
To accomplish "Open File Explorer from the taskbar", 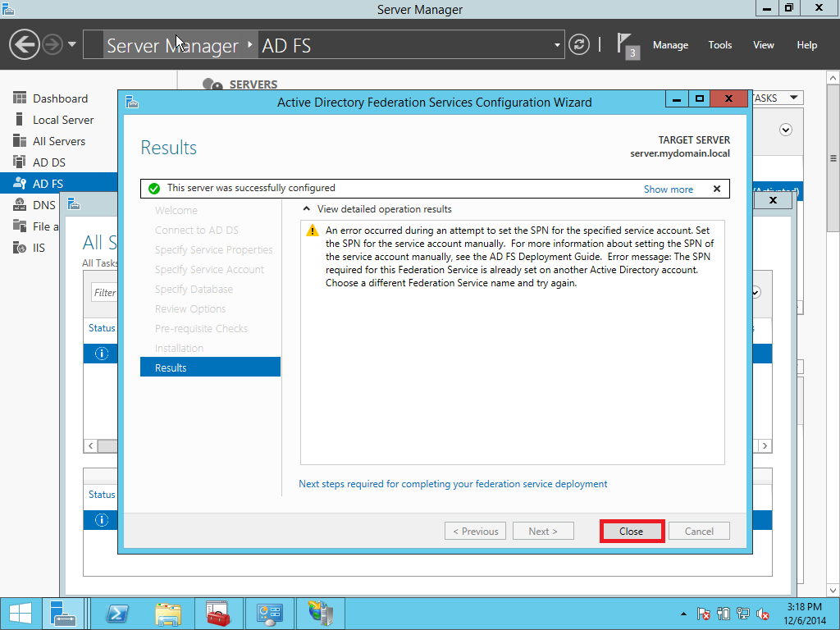I will [x=168, y=614].
